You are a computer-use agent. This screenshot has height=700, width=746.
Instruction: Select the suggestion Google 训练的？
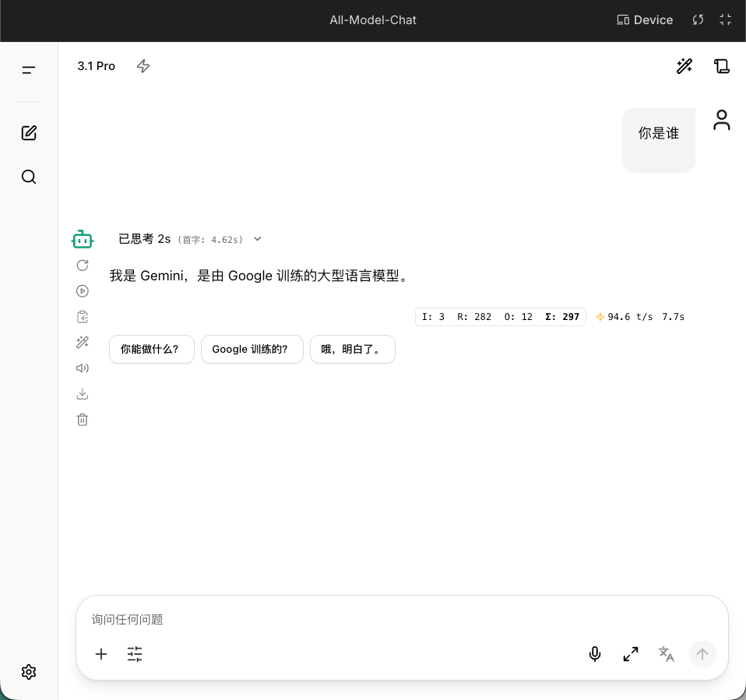tap(252, 350)
